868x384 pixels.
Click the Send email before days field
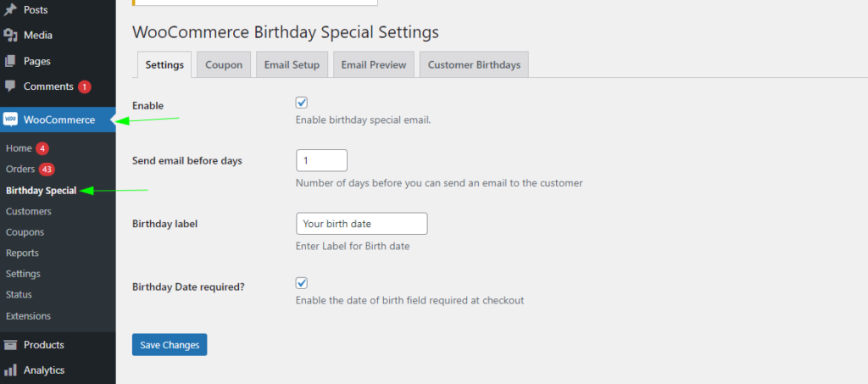(321, 160)
